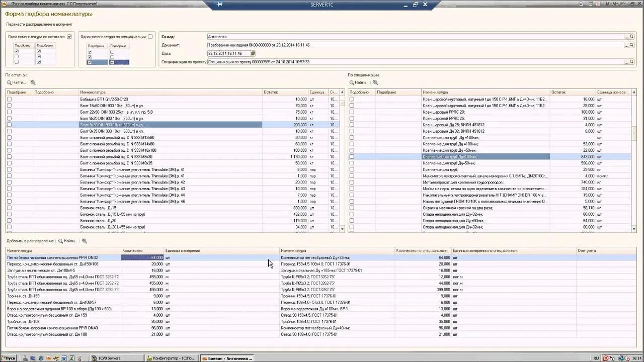Select row Окраска масляной краской за два раза

[490, 208]
